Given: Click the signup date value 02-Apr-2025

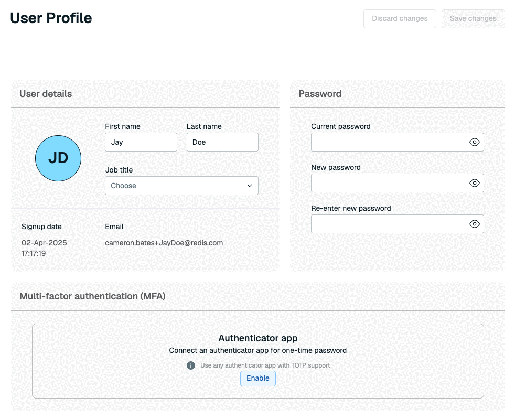Looking at the screenshot, I should coord(44,243).
